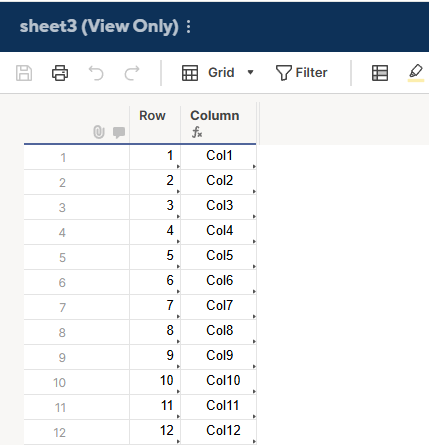Click the Comments bubble column icon
This screenshot has height=445, width=429.
point(119,132)
